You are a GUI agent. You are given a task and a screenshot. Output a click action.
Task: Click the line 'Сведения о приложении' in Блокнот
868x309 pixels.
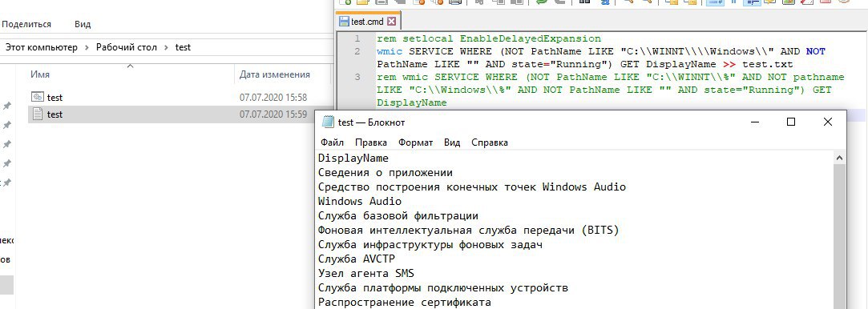386,172
